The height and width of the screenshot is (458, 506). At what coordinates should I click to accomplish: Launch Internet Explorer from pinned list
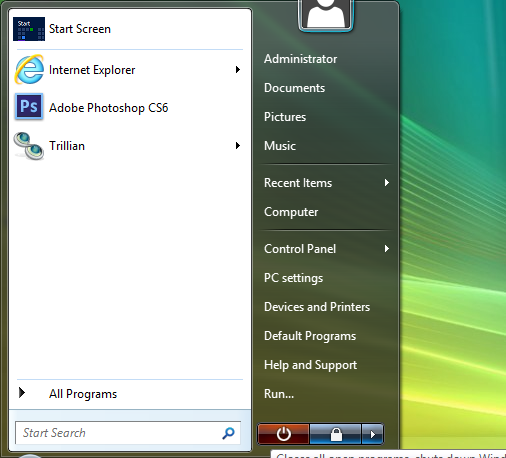(x=130, y=70)
